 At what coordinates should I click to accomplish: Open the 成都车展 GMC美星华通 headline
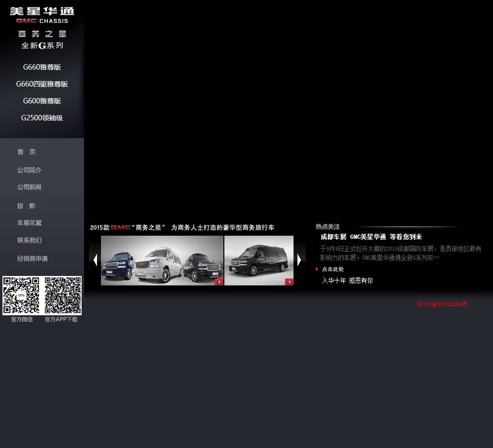pos(371,237)
